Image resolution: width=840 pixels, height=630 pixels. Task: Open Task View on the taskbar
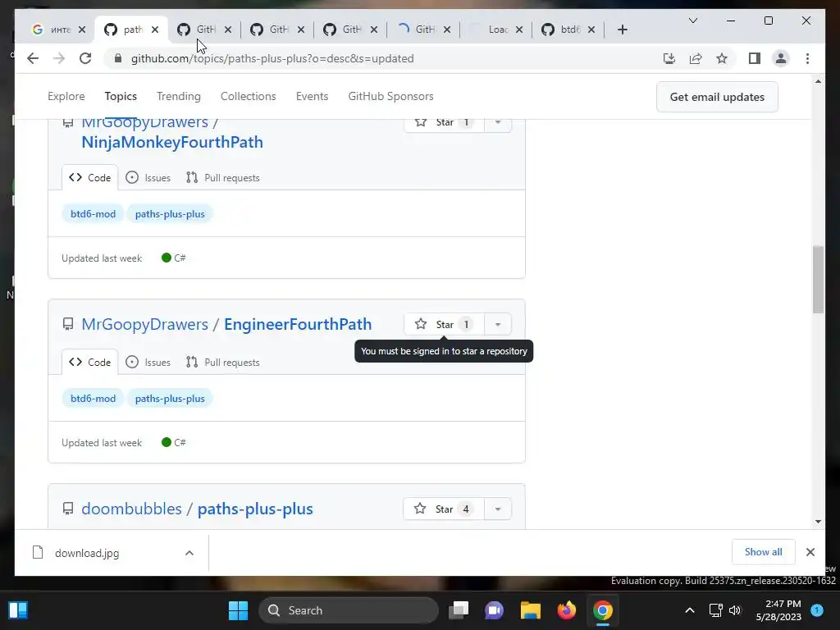pyautogui.click(x=459, y=610)
